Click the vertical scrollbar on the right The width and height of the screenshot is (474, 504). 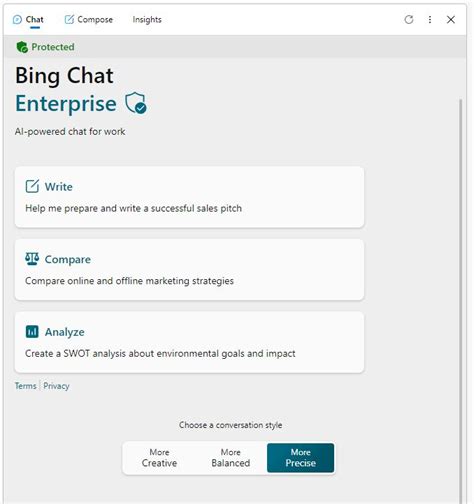pyautogui.click(x=461, y=300)
